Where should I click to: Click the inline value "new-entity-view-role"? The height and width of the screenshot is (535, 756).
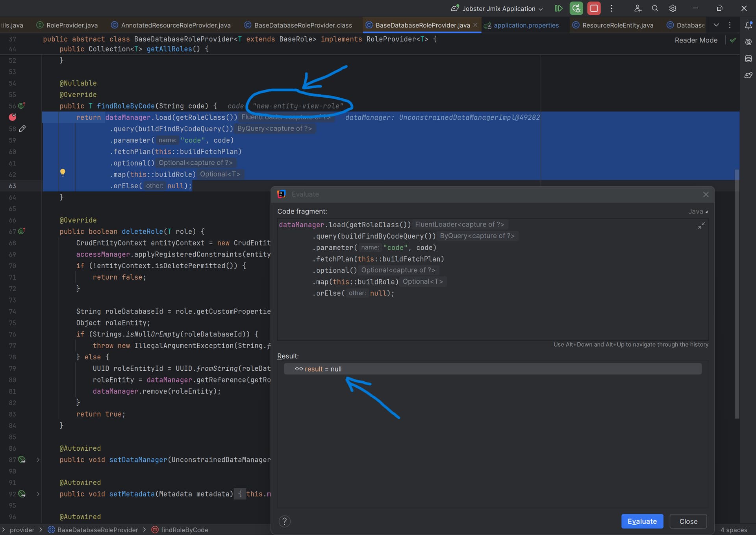[x=298, y=106]
